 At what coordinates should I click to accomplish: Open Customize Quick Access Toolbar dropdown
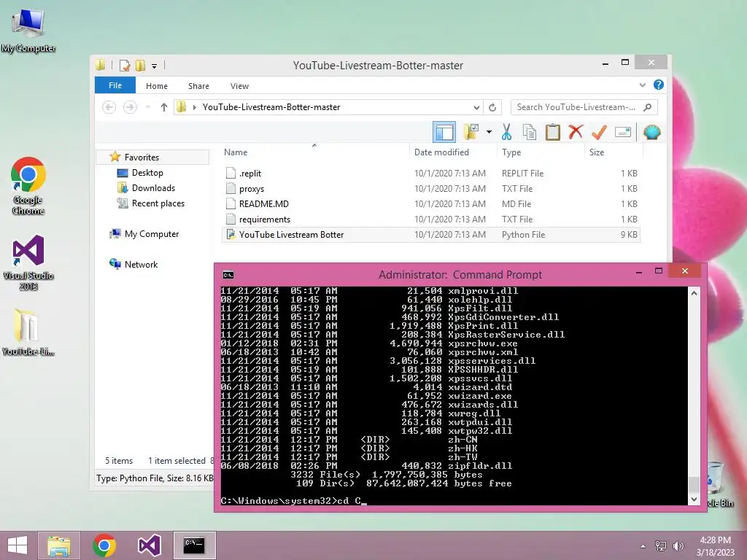pyautogui.click(x=155, y=66)
